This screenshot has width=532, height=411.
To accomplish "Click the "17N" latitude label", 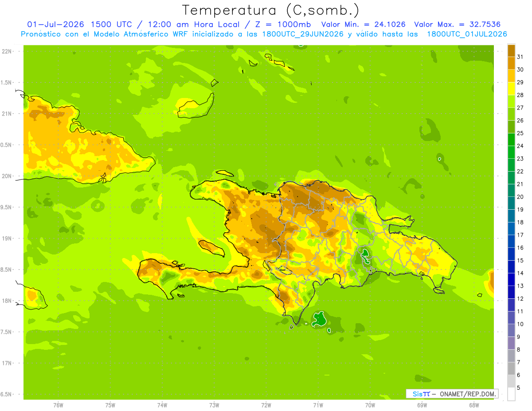I will click(x=7, y=363).
